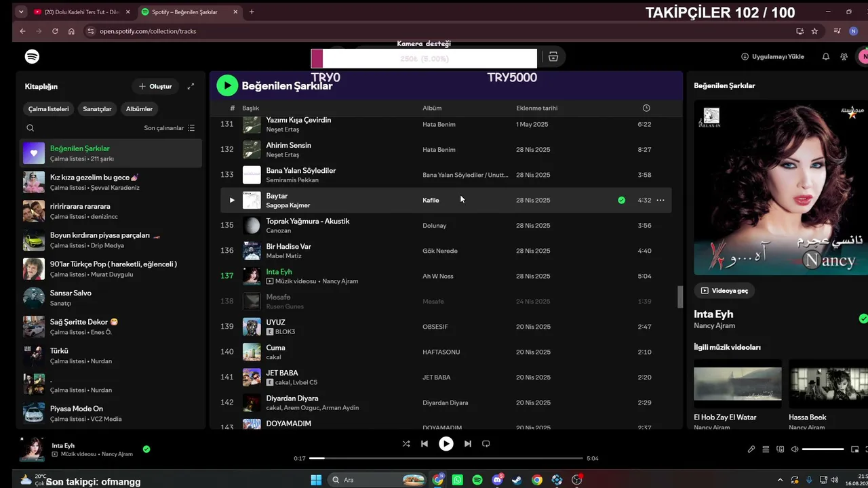Sort tracks by the Albüm column header

point(432,108)
